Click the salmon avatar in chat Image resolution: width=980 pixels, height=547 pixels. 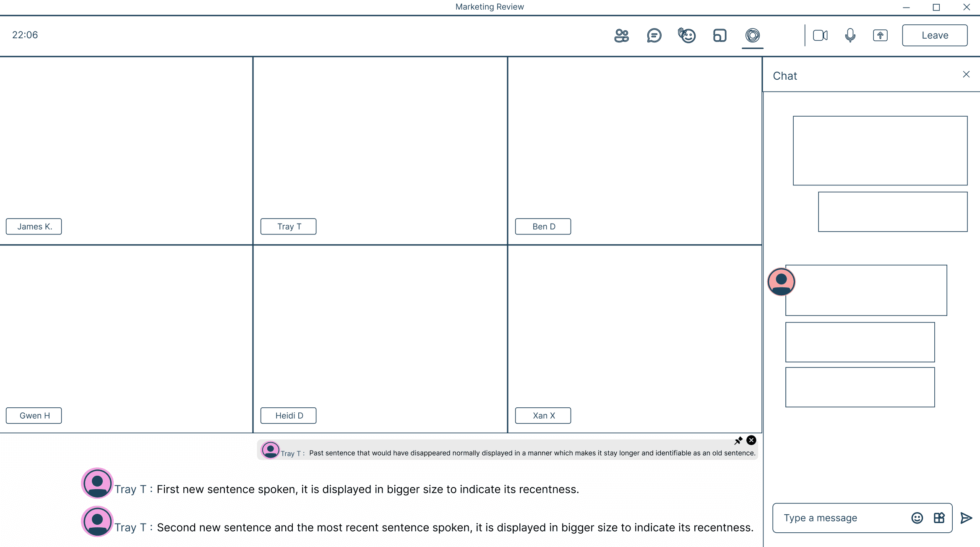[x=781, y=282]
